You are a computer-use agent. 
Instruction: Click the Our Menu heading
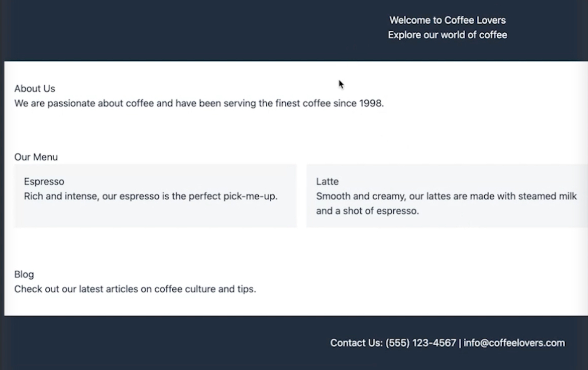36,157
